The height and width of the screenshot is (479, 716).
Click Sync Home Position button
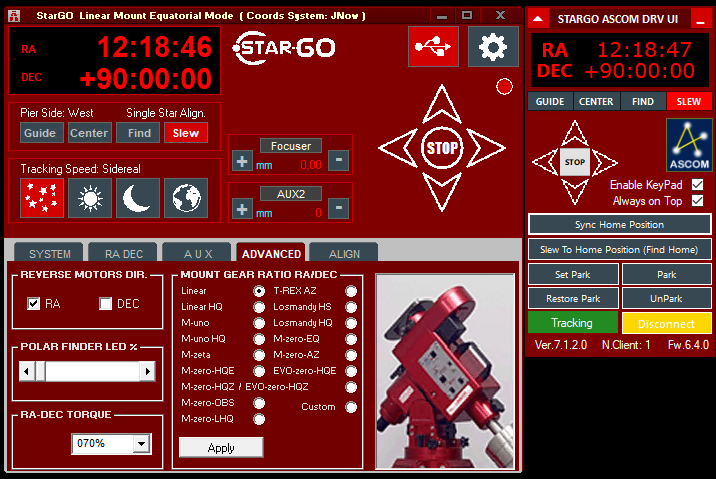click(620, 225)
